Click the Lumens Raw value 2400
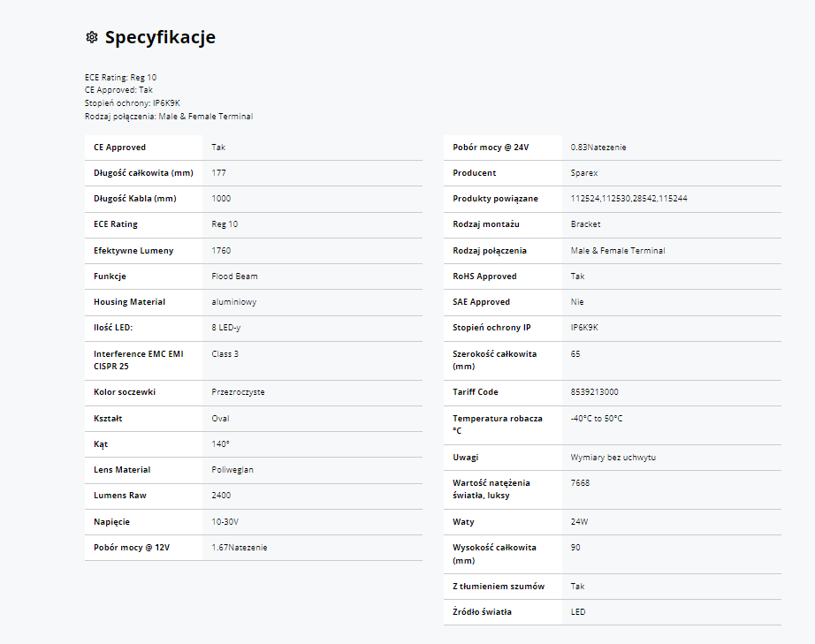This screenshot has height=644, width=815. click(x=221, y=496)
